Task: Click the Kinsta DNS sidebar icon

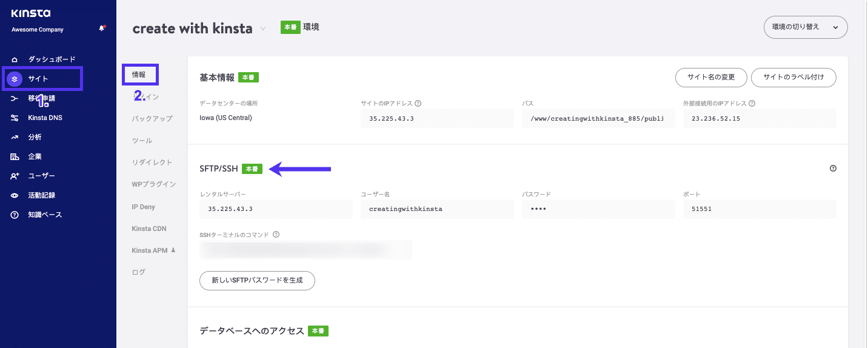Action: [15, 118]
